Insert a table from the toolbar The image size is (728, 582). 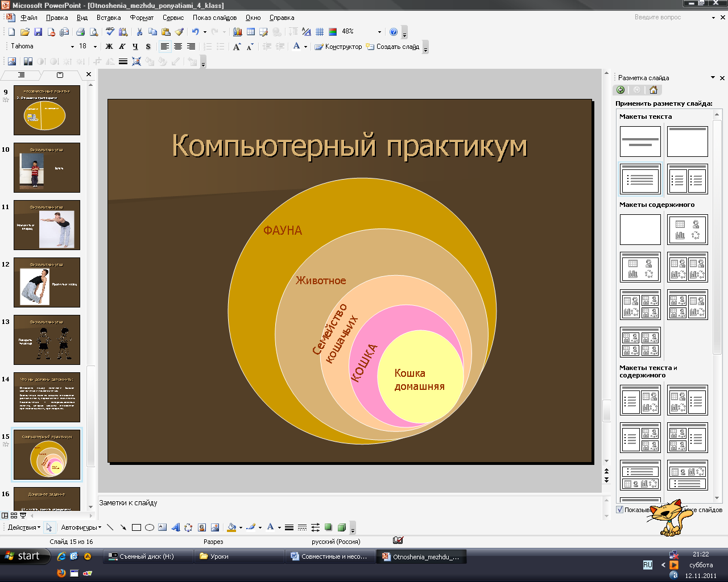251,32
